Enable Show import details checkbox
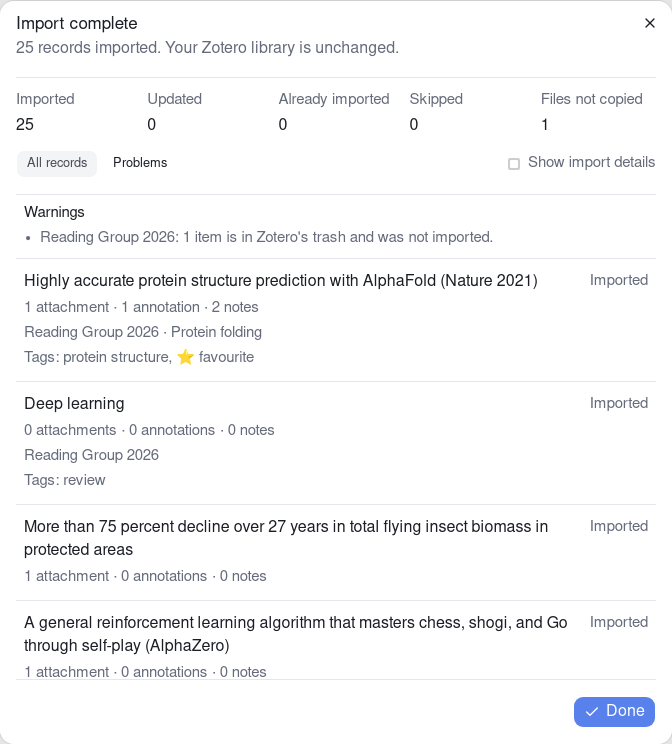This screenshot has width=672, height=744. 513,164
